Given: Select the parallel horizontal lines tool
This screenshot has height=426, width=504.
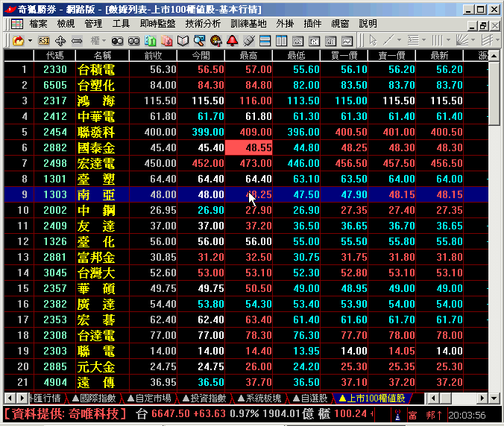Looking at the screenshot, I should click(x=413, y=40).
